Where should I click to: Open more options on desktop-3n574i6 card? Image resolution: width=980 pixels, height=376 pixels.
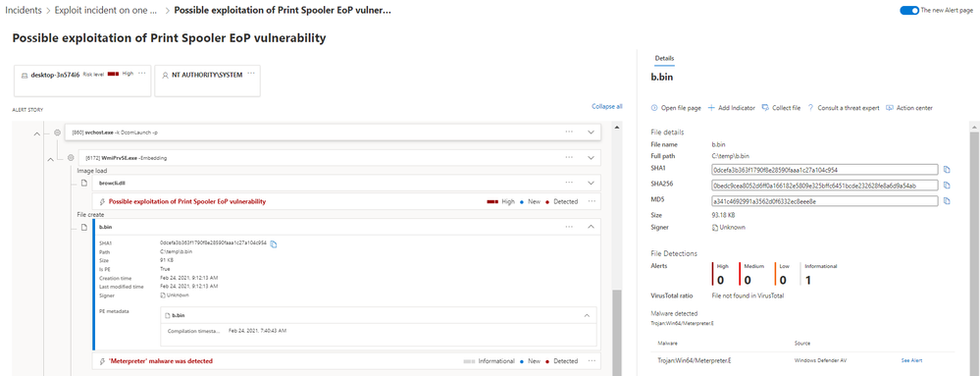click(142, 74)
